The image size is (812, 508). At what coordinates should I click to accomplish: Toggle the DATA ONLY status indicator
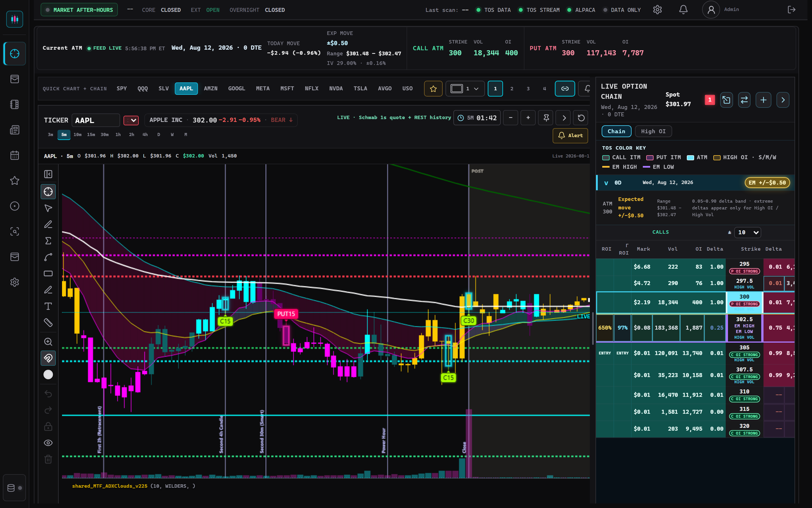622,10
